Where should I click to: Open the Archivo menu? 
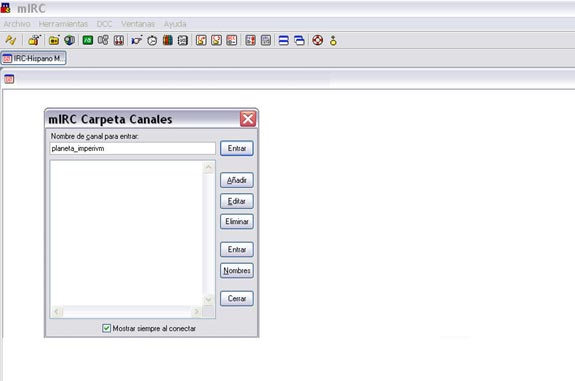coord(17,24)
